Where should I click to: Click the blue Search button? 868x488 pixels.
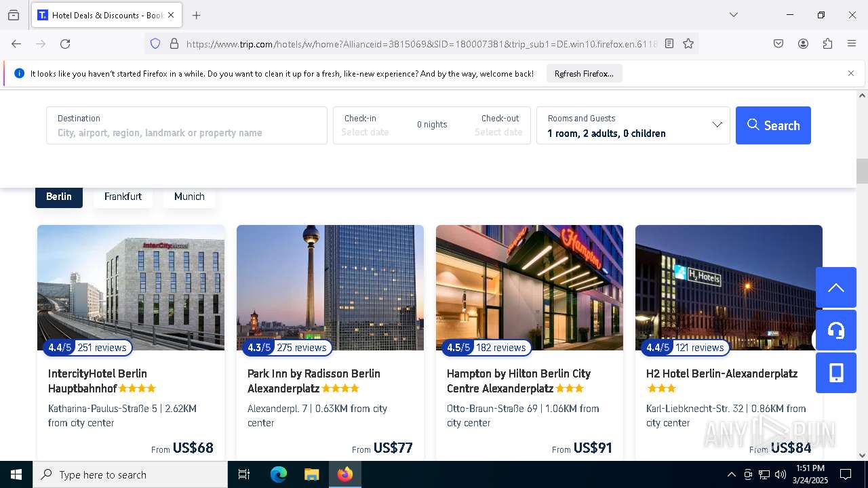773,125
